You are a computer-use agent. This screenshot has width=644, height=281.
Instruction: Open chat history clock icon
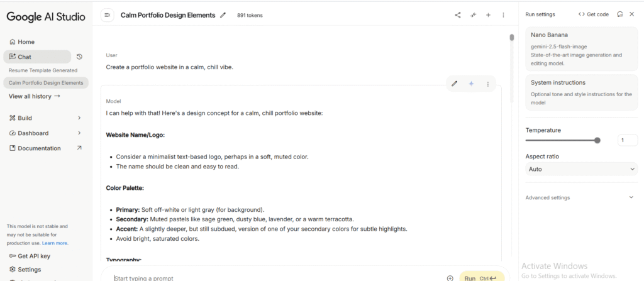79,57
